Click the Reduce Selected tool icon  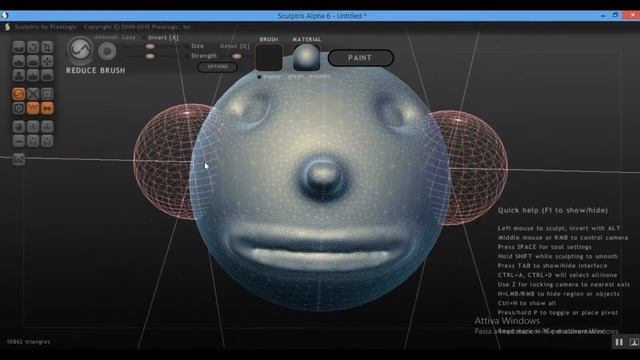click(x=33, y=94)
